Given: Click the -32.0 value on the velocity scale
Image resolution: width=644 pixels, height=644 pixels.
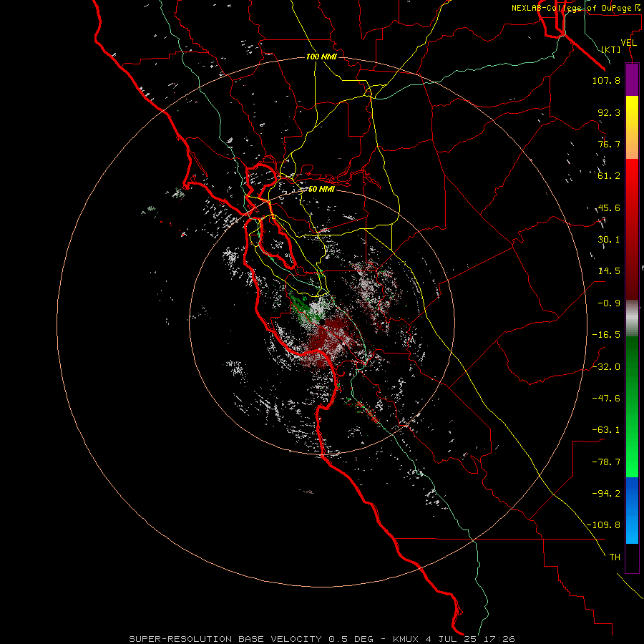Looking at the screenshot, I should [x=606, y=367].
